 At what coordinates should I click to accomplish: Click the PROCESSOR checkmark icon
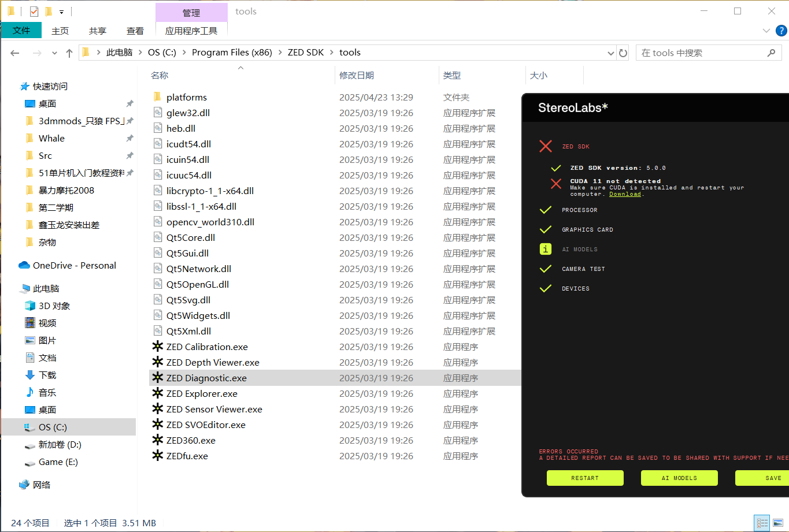point(546,210)
